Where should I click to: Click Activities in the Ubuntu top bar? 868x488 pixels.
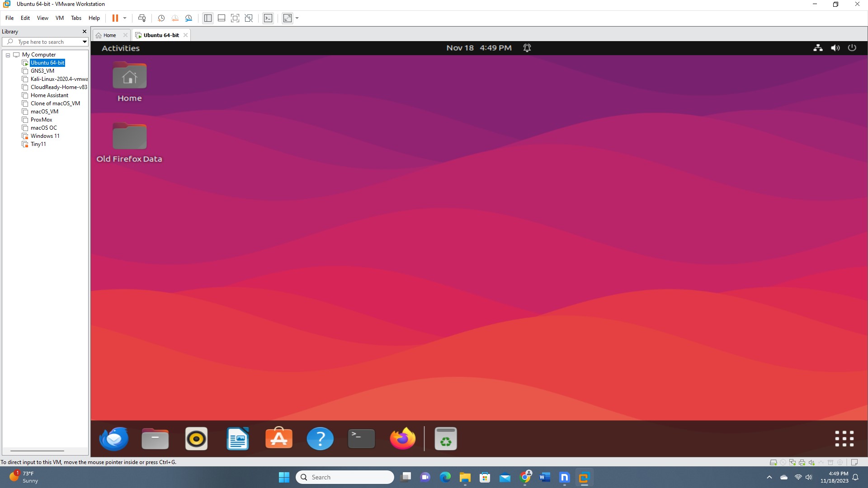click(x=120, y=48)
